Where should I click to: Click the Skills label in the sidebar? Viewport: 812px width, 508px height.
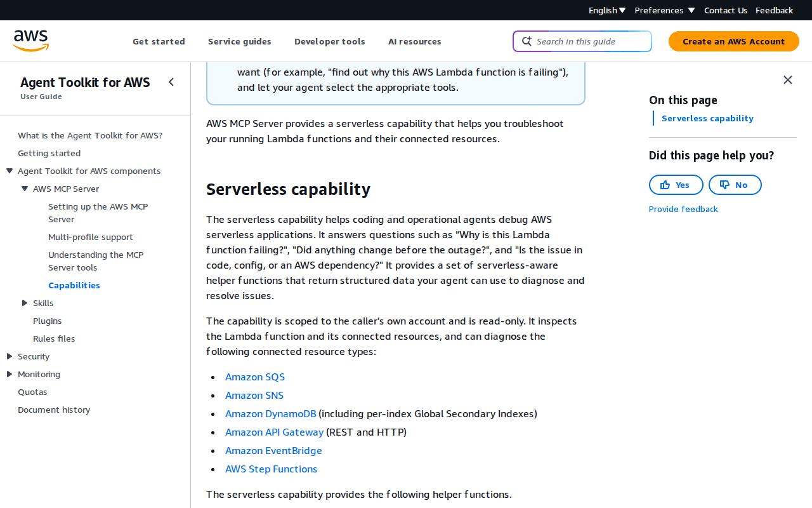[43, 303]
